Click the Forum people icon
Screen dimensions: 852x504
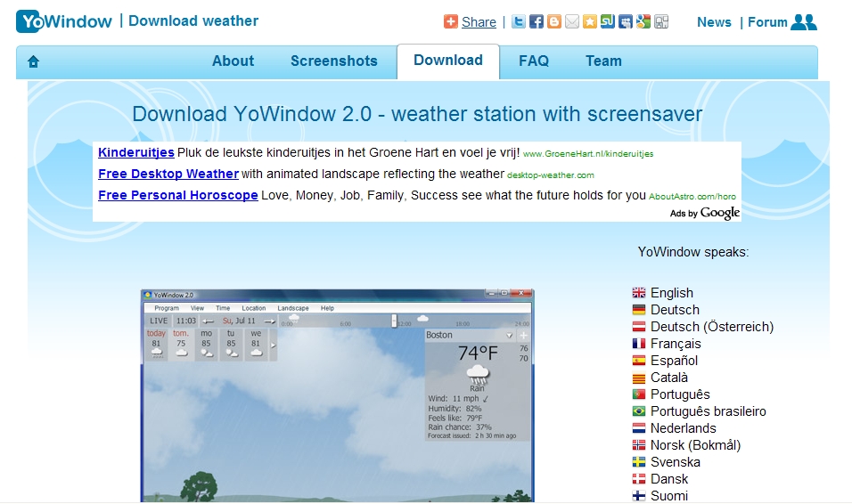point(804,21)
